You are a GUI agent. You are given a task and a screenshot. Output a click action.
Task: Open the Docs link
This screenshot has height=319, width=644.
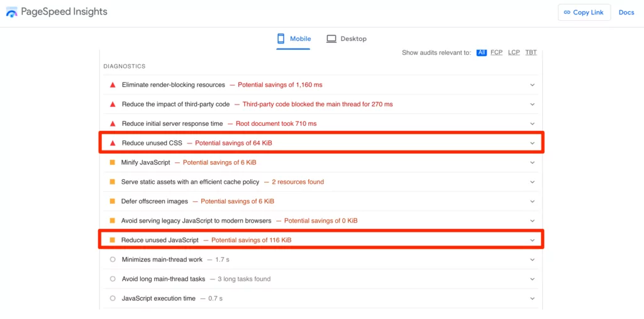626,13
